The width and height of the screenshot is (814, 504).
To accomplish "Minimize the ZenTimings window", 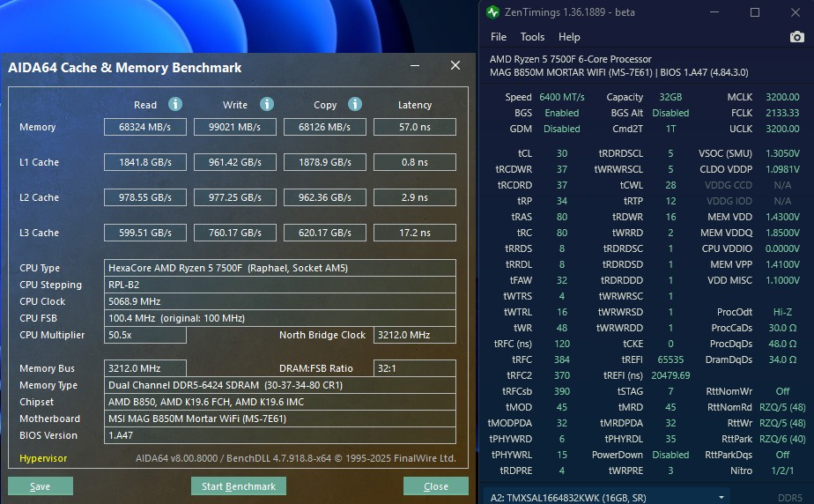I will [x=714, y=12].
